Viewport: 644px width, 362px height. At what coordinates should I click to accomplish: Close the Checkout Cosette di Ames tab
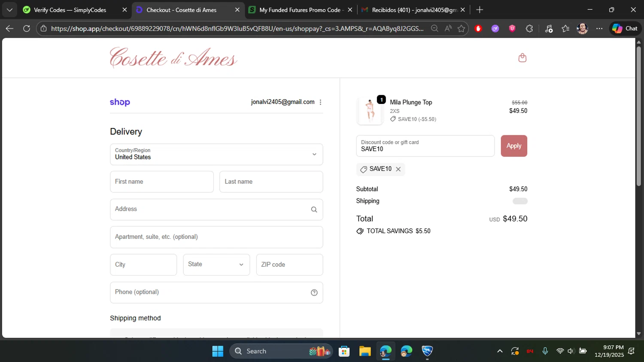[x=237, y=9]
